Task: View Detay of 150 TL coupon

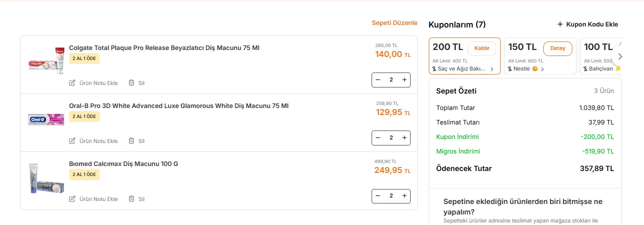Action: (x=558, y=48)
